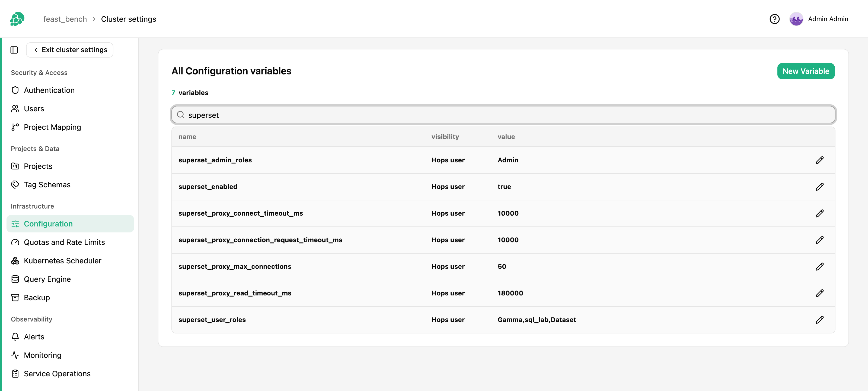Open Tag Schemas

pos(70,185)
